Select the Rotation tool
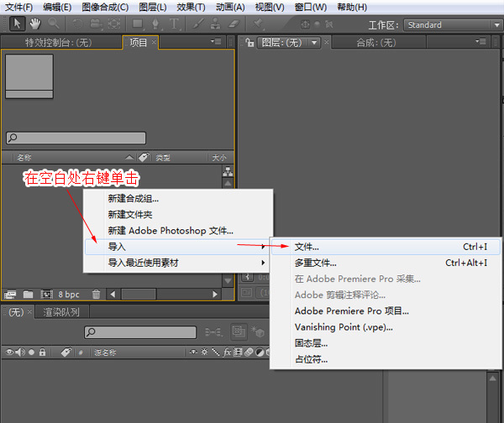This screenshot has height=423, width=504. pos(77,23)
